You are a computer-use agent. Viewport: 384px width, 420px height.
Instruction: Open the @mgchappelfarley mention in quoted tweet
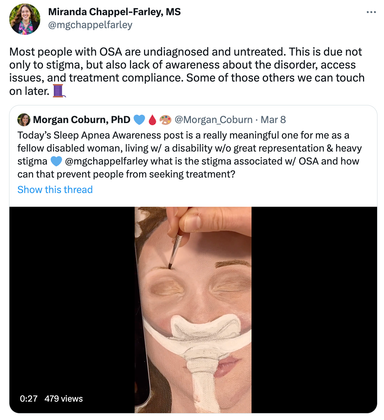106,161
